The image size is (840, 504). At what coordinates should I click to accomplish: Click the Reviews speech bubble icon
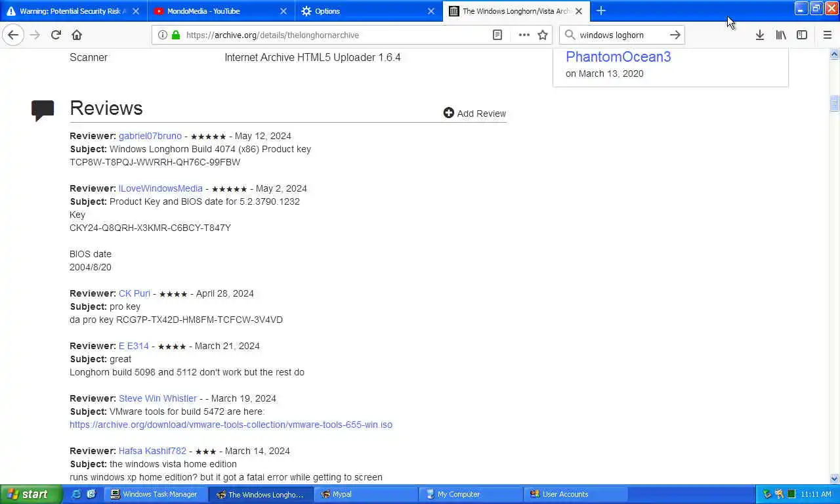tap(43, 110)
